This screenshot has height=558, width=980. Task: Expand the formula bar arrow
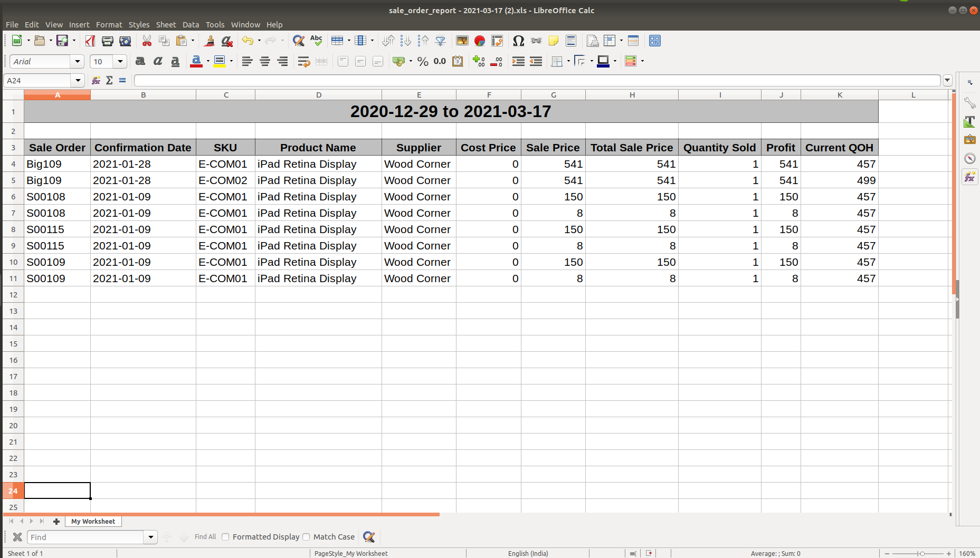tap(948, 80)
